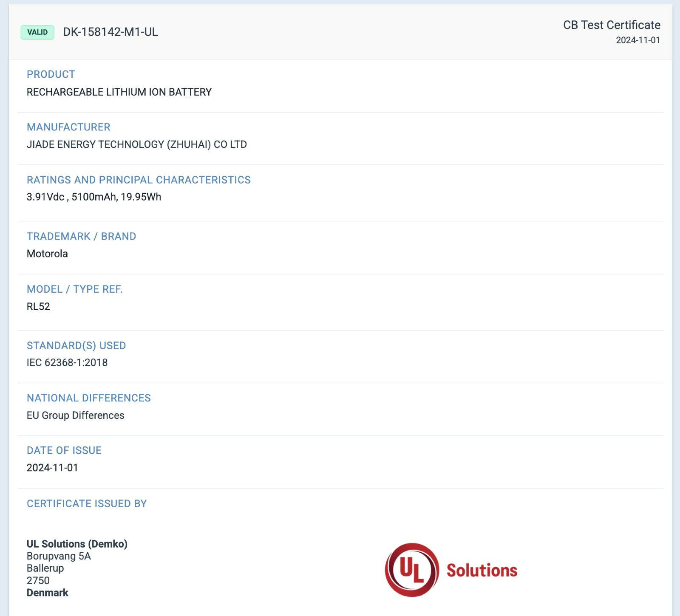Click the Borupvang 5A address line
The image size is (680, 616).
click(x=59, y=556)
